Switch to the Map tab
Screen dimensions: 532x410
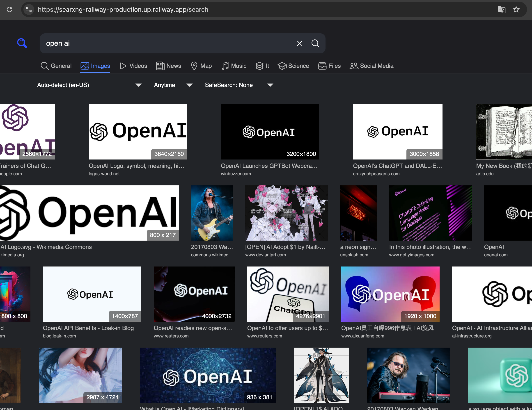[x=201, y=66]
